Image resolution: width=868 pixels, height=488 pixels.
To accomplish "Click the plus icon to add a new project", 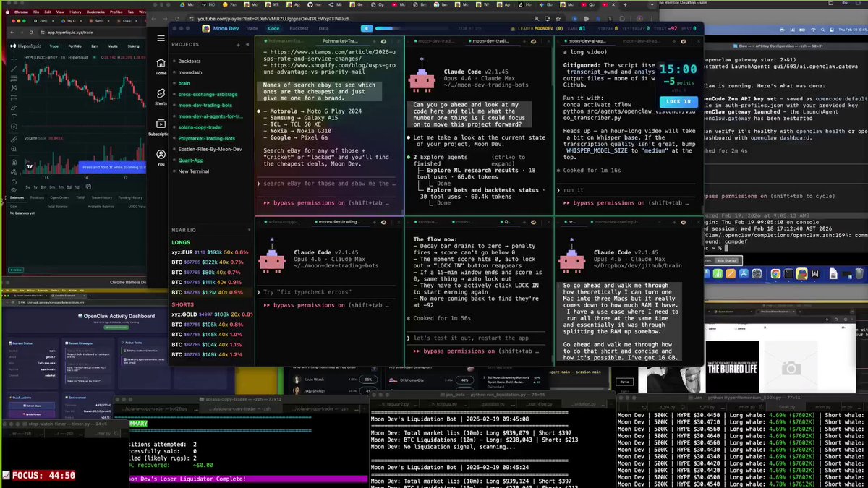I will pyautogui.click(x=238, y=45).
